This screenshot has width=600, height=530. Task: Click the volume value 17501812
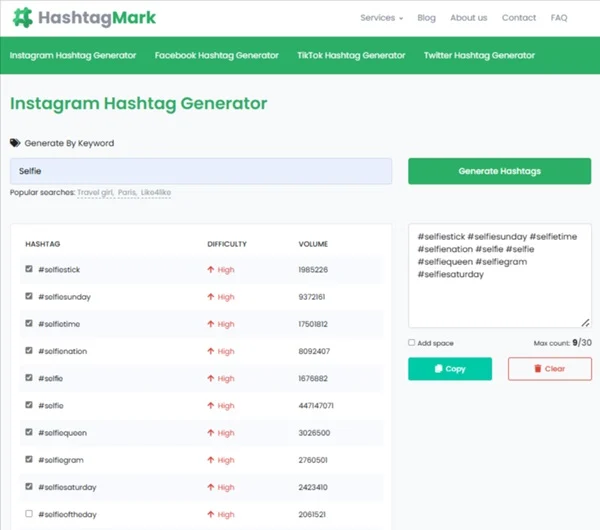pos(313,324)
